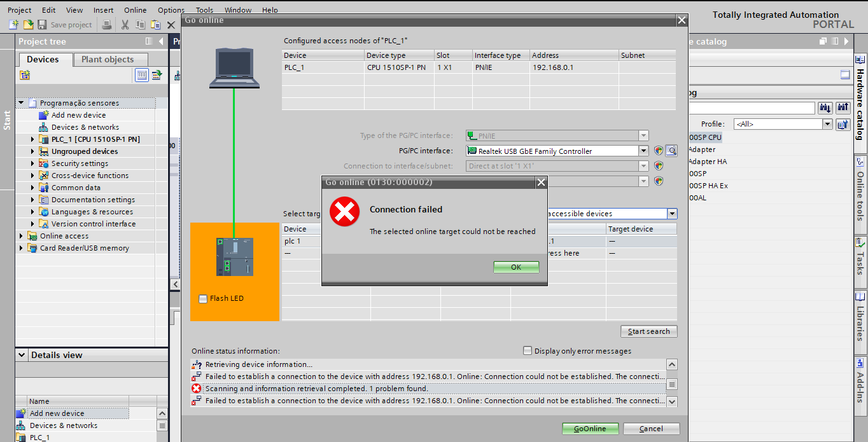Expand the Common data node
The height and width of the screenshot is (442, 868).
(x=33, y=188)
